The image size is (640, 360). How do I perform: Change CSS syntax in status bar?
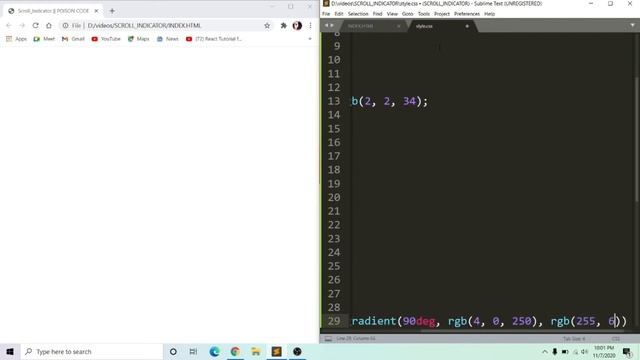[x=616, y=339]
